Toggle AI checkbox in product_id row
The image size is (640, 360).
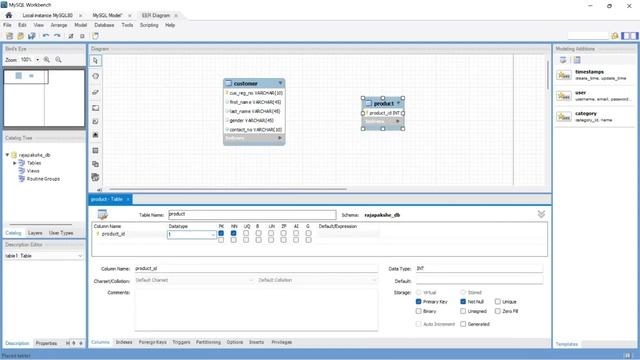click(x=296, y=233)
